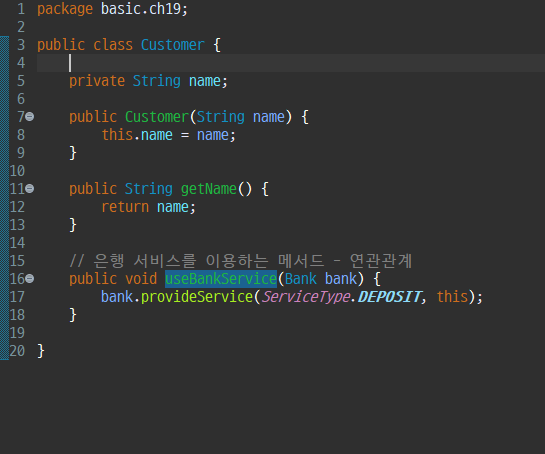Click line number 1 in the gutter
Viewport: 545px width, 454px height.
coord(21,9)
